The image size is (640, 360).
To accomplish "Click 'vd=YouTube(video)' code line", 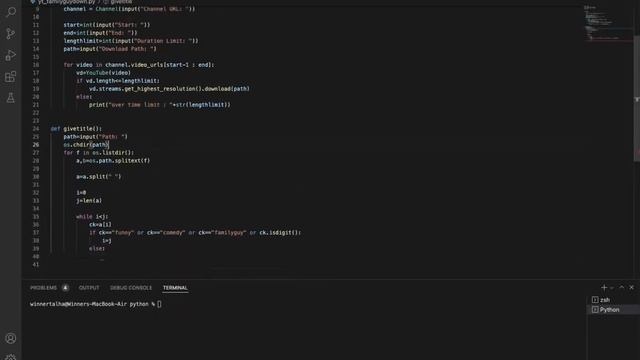I will click(x=103, y=73).
